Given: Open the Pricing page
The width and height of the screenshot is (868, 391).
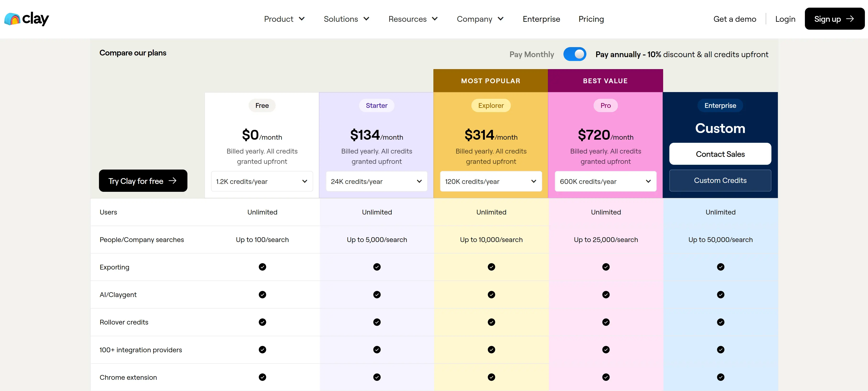Looking at the screenshot, I should pyautogui.click(x=591, y=19).
